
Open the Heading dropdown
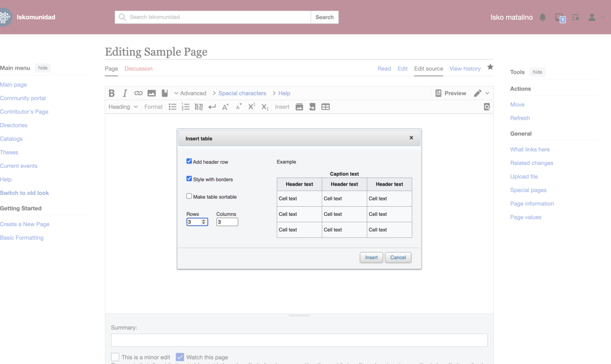click(122, 106)
